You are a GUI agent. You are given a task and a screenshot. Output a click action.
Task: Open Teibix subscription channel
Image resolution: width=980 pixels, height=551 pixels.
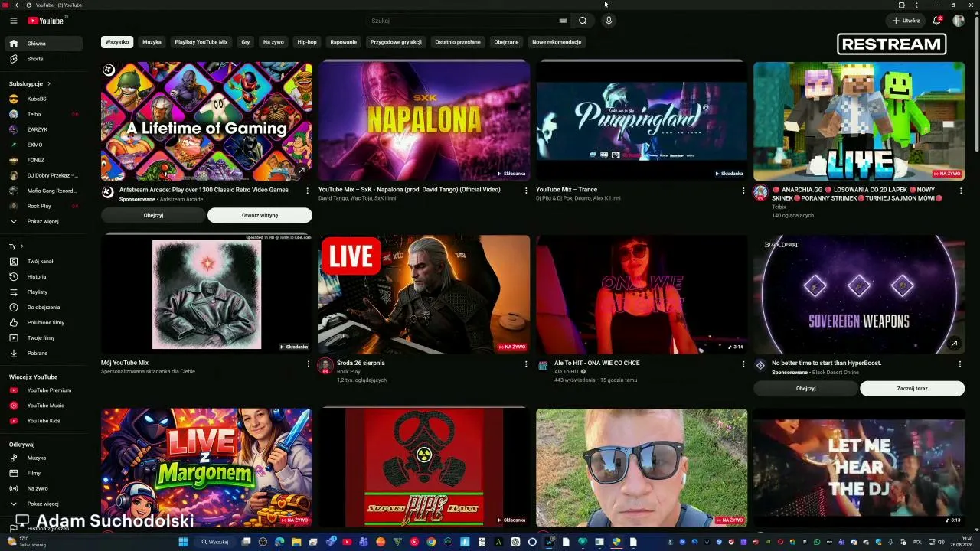44,114
